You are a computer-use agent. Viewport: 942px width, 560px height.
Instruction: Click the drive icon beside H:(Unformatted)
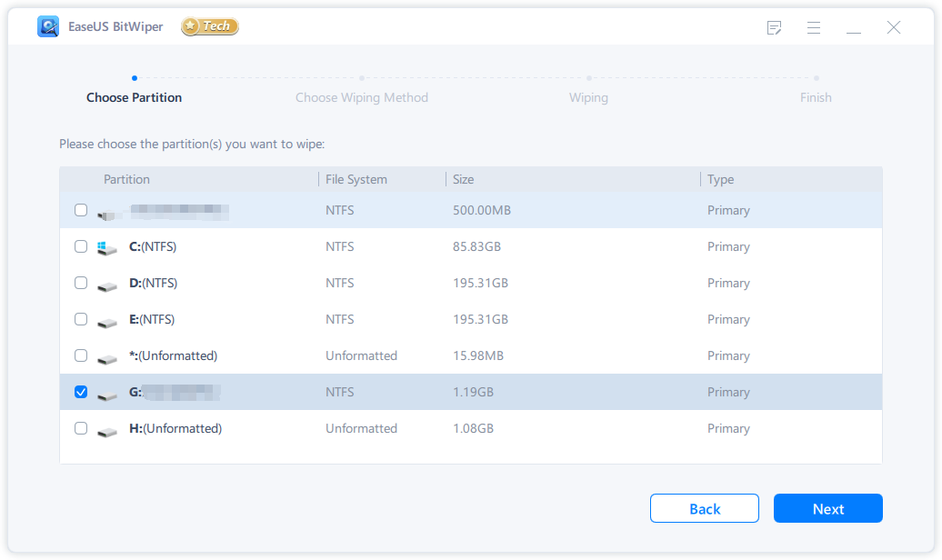[107, 430]
